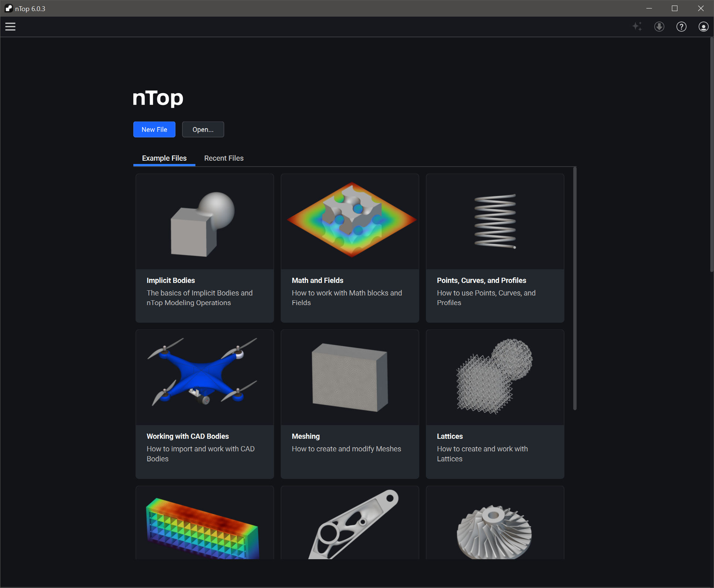Image resolution: width=714 pixels, height=588 pixels.
Task: Click the Math and Fields title text
Action: (318, 280)
